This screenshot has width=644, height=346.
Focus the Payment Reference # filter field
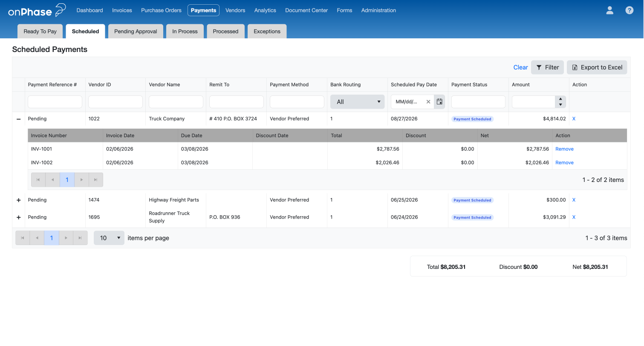[55, 102]
